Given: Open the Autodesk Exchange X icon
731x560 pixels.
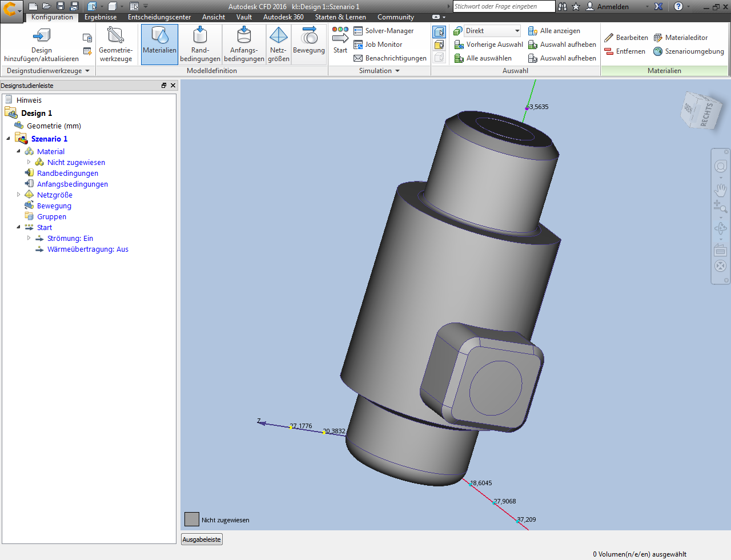Looking at the screenshot, I should click(x=658, y=6).
